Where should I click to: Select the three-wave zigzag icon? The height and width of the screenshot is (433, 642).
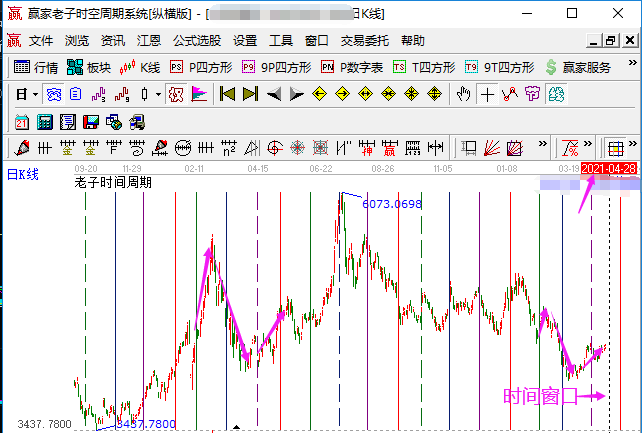(x=99, y=95)
